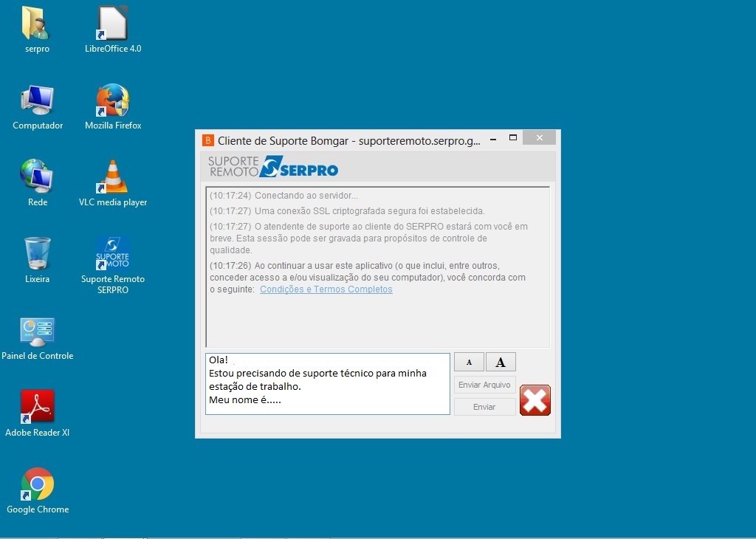Open the Lixeira recycle bin

click(x=37, y=261)
